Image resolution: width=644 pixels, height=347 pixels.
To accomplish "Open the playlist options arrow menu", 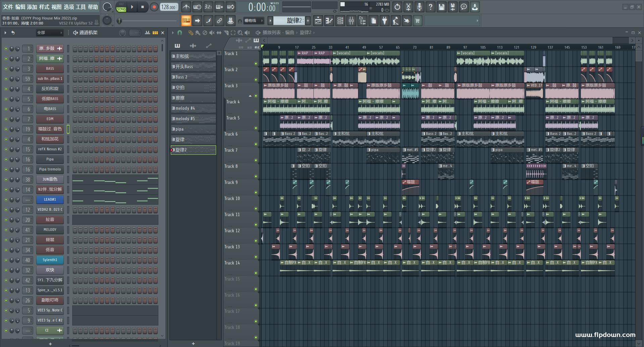I will [173, 33].
